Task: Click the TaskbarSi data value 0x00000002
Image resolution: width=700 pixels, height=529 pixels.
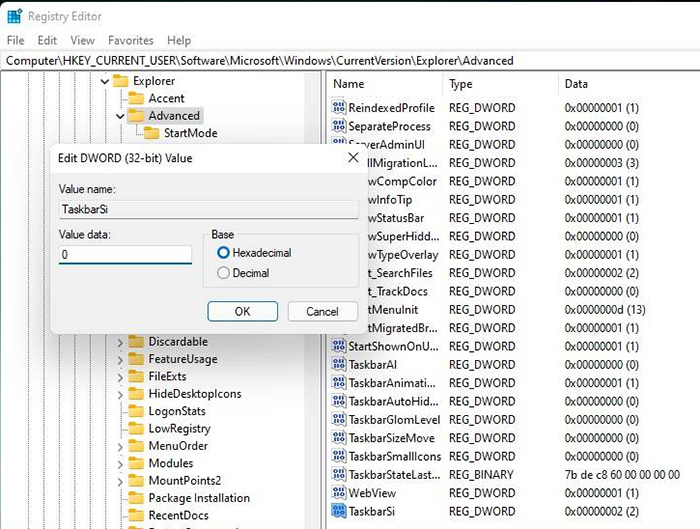Action: click(601, 511)
